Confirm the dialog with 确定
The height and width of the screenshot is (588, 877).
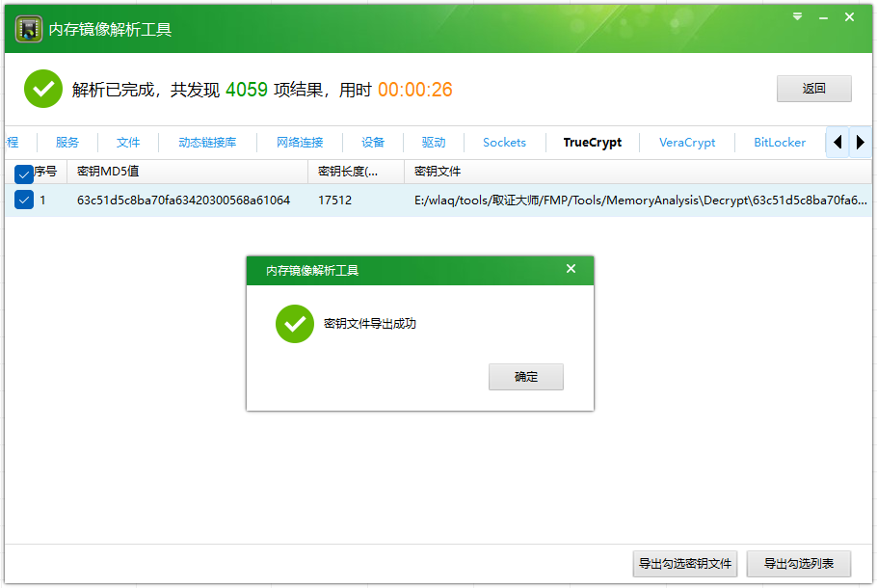[x=526, y=377]
